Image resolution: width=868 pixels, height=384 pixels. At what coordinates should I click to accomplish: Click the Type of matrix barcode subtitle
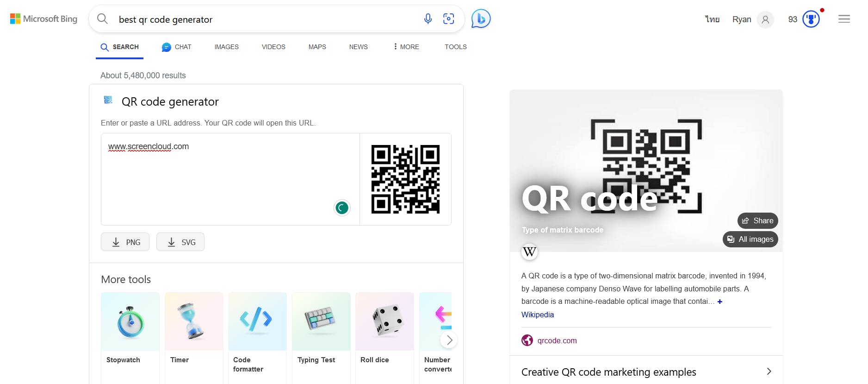562,230
